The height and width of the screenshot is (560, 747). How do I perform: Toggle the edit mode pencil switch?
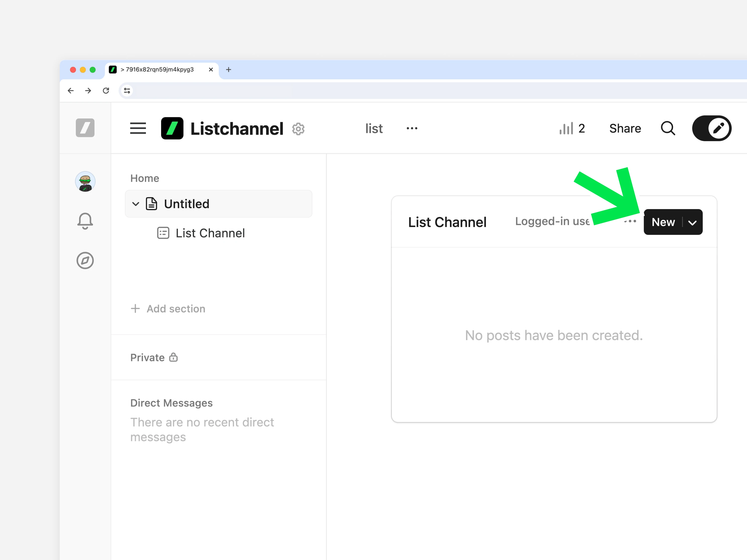[712, 128]
